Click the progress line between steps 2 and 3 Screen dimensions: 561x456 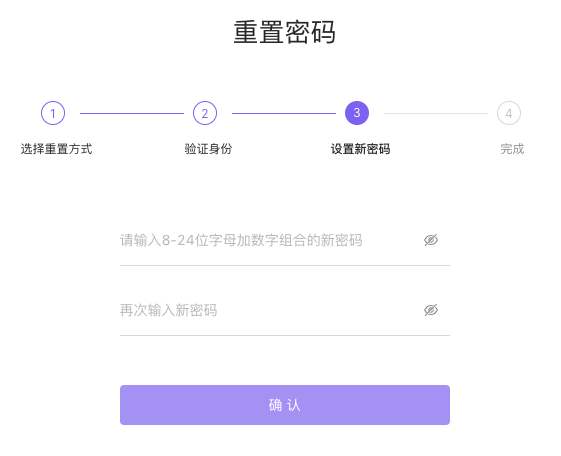284,113
